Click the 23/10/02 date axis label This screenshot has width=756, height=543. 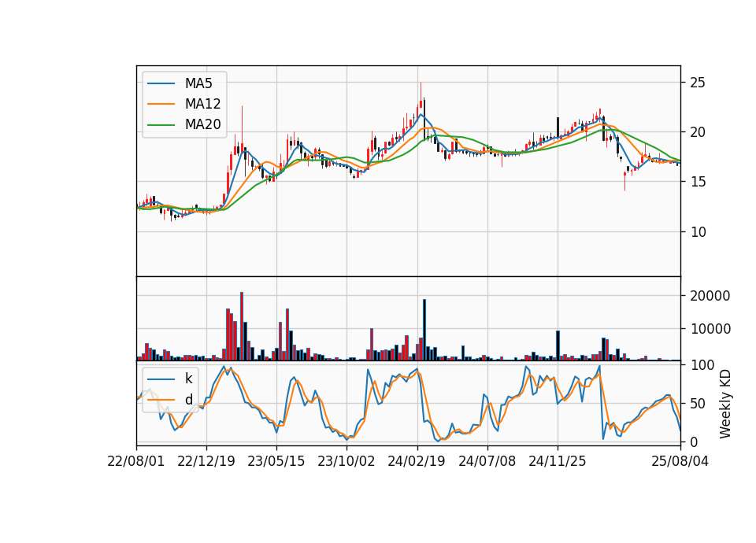[x=346, y=462]
